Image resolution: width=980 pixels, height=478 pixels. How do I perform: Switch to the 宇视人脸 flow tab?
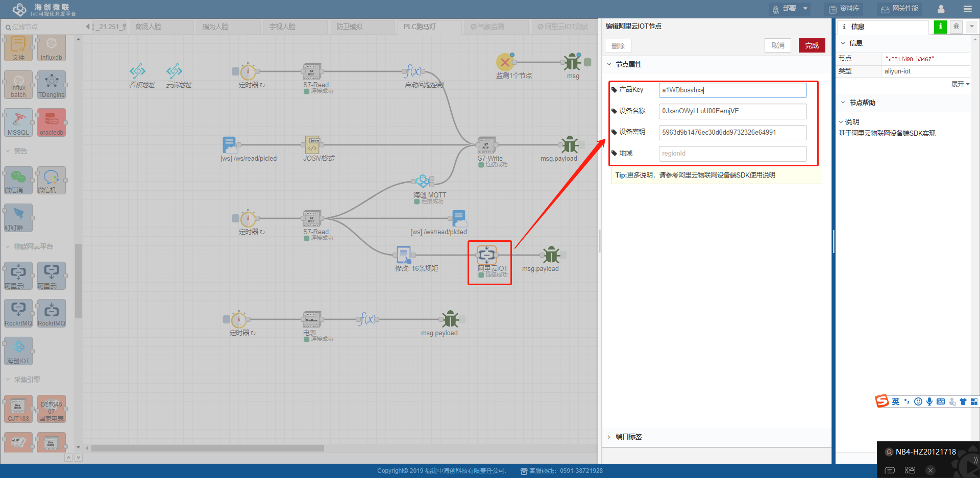[295, 27]
